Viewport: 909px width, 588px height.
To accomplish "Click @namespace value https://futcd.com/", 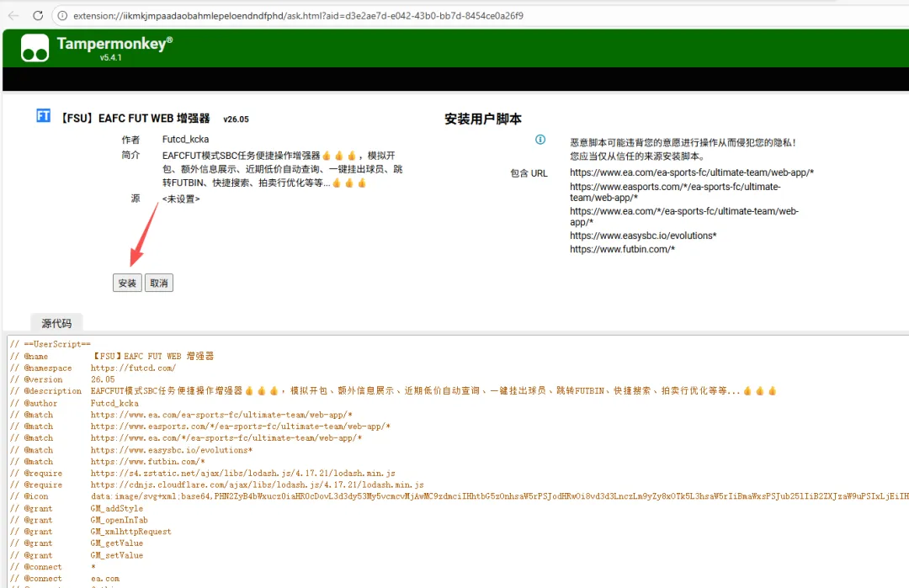I will (133, 368).
